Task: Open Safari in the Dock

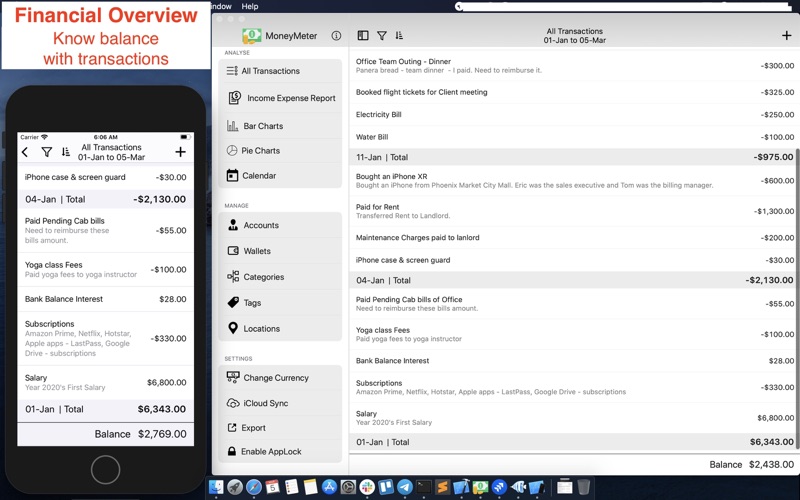Action: [254, 487]
